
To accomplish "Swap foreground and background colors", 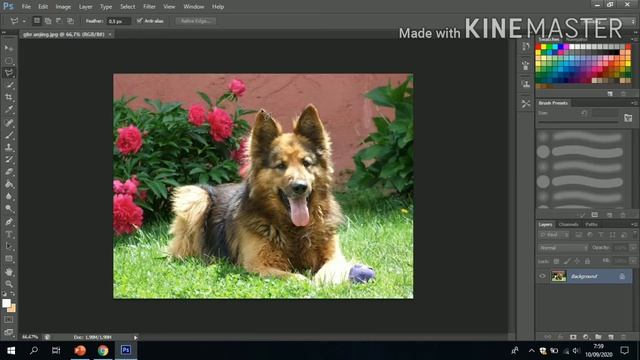I will point(13,293).
